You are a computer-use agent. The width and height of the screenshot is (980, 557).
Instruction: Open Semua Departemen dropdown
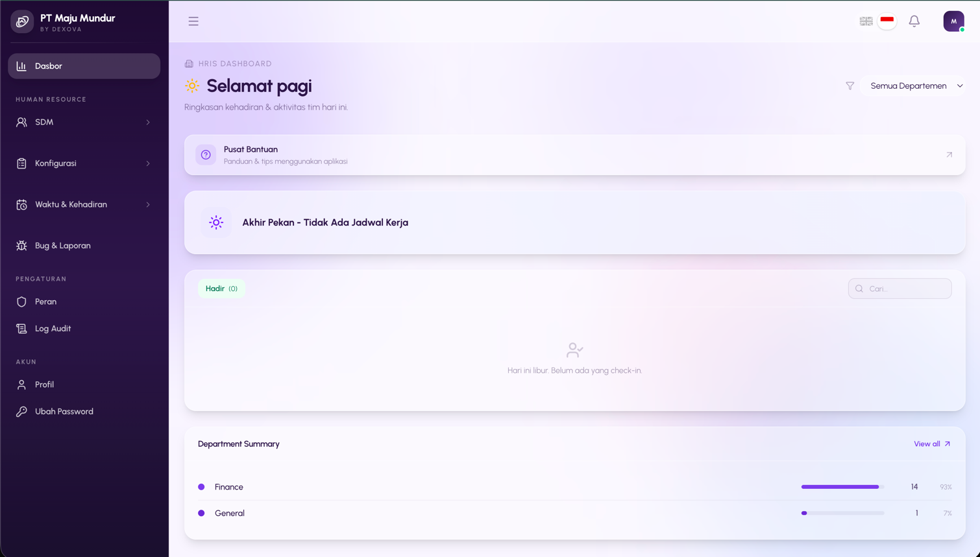914,86
